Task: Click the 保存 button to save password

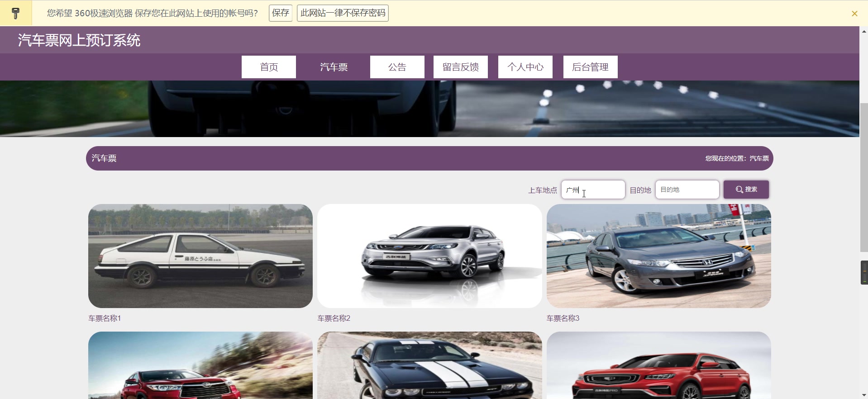Action: click(x=281, y=13)
